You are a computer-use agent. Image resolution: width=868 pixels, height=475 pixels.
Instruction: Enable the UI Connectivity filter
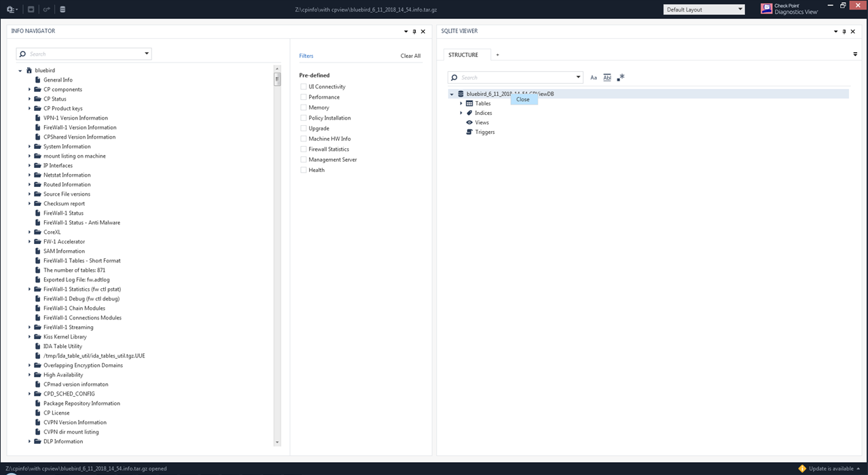pyautogui.click(x=304, y=86)
